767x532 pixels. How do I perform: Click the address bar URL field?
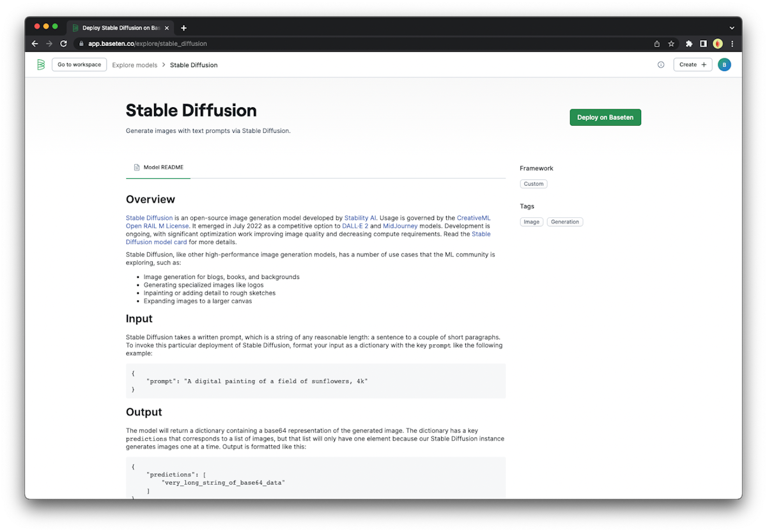coord(364,44)
